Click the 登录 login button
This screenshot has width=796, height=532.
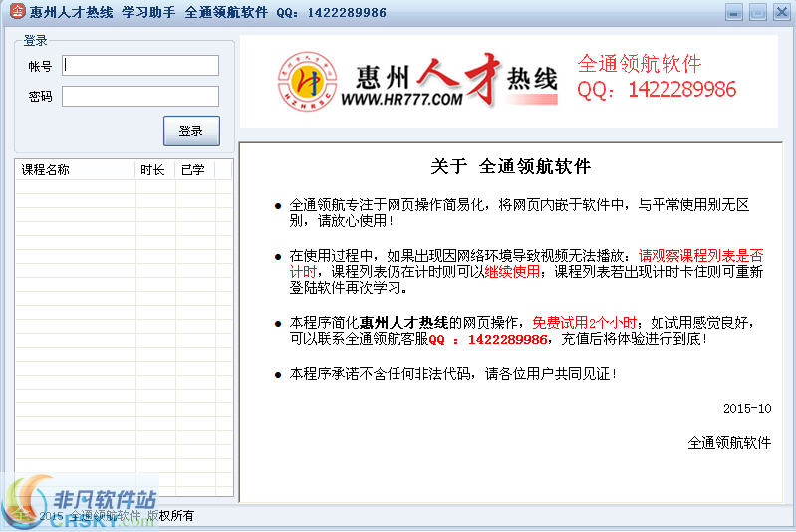click(x=191, y=131)
